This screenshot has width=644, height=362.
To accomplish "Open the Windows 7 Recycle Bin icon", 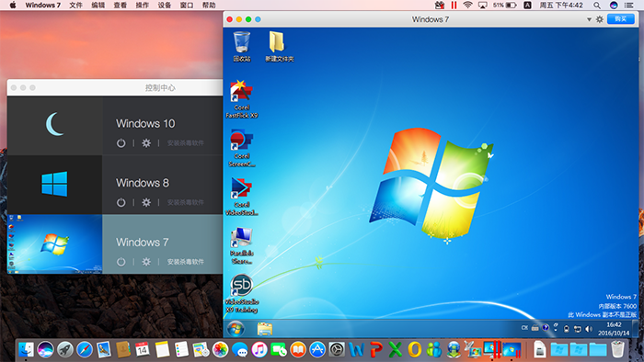I will tap(241, 46).
